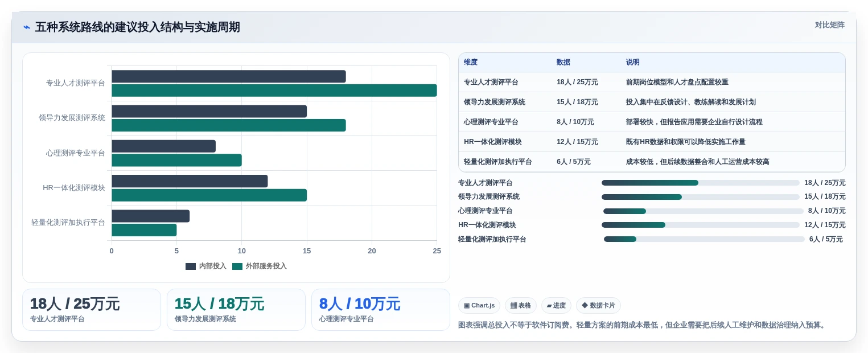Click the 18人 / 25万元 summary card
Screen dimensions: 868x353
92,310
